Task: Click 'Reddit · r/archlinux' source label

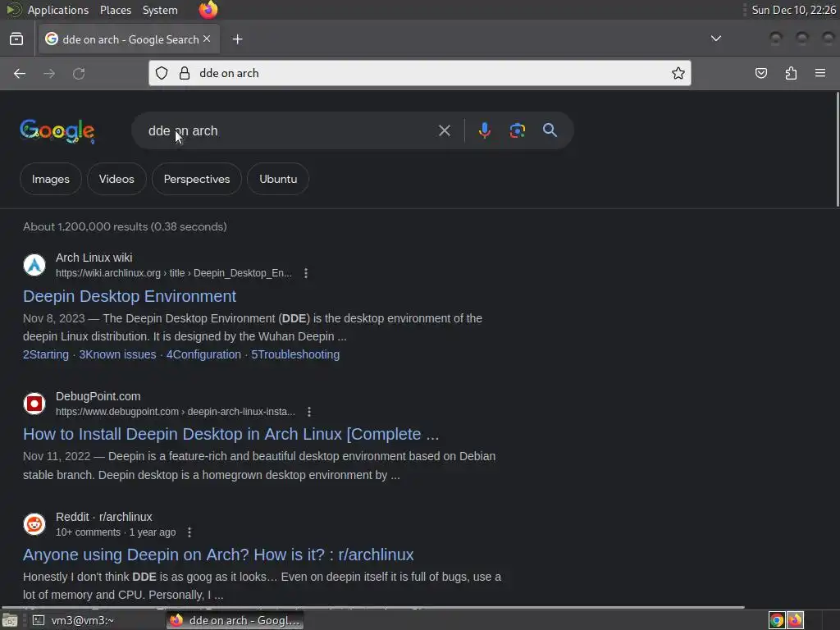Action: [104, 517]
